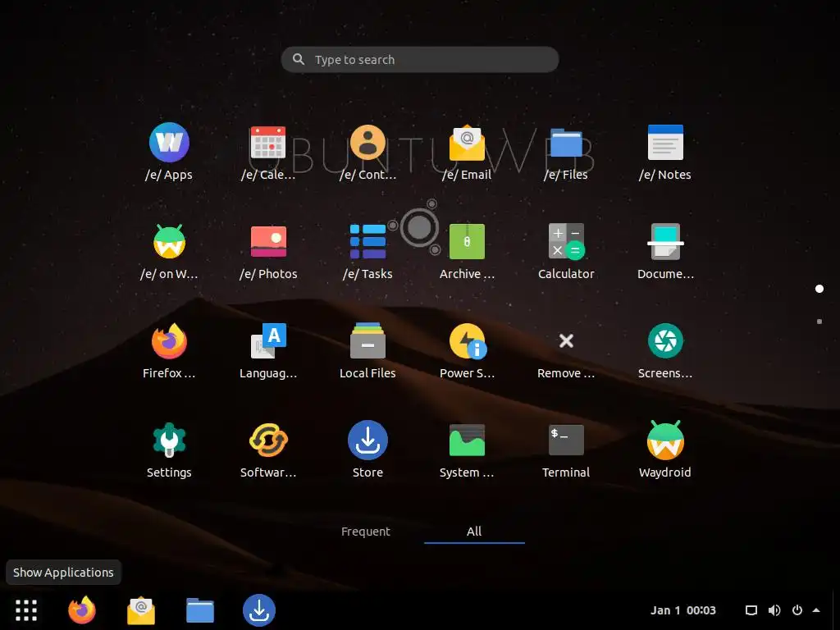Click the display icon in system tray
The width and height of the screenshot is (840, 630).
(751, 610)
